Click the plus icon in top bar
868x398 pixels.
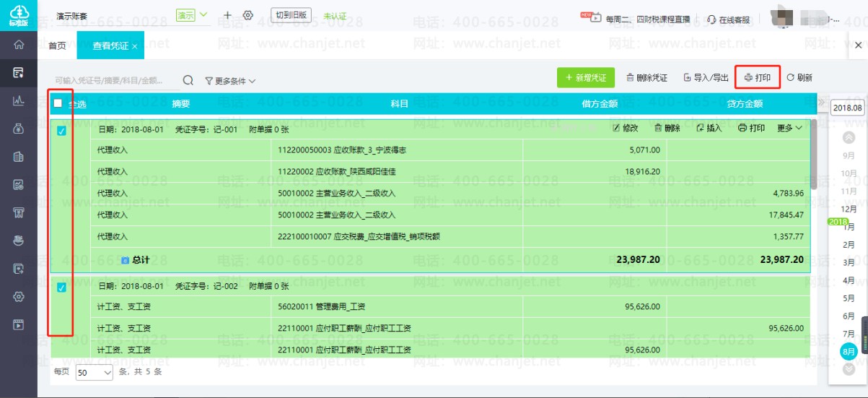(x=228, y=15)
